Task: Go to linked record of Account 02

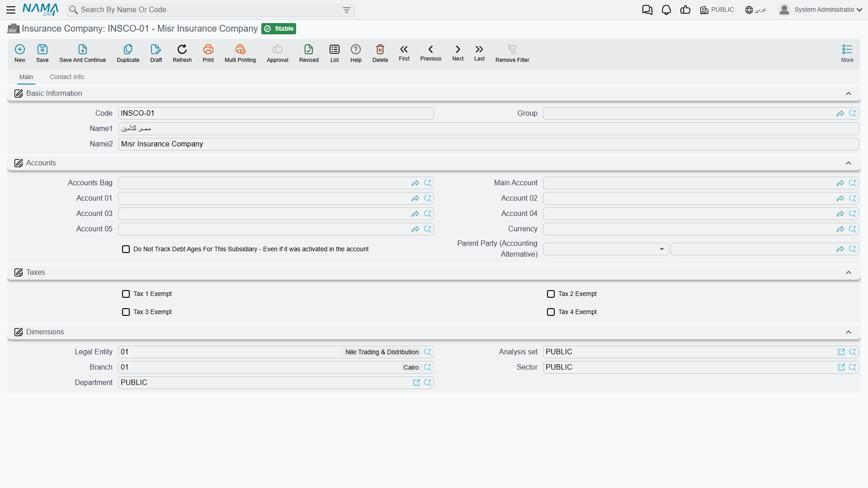Action: (x=840, y=198)
